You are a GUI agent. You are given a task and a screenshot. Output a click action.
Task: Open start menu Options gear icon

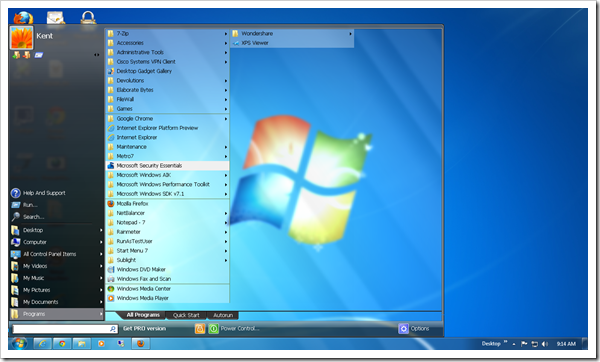tap(403, 329)
